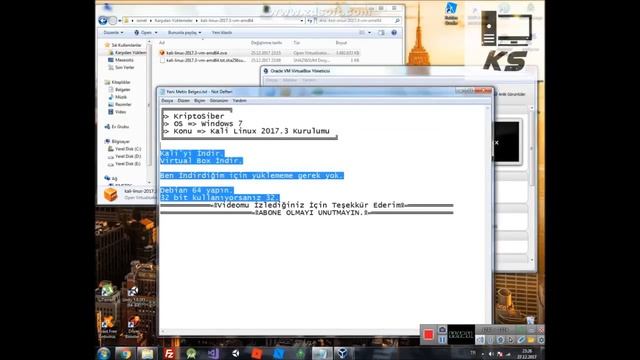Click system tray volume icon
The height and width of the screenshot is (360, 640).
[x=491, y=354]
